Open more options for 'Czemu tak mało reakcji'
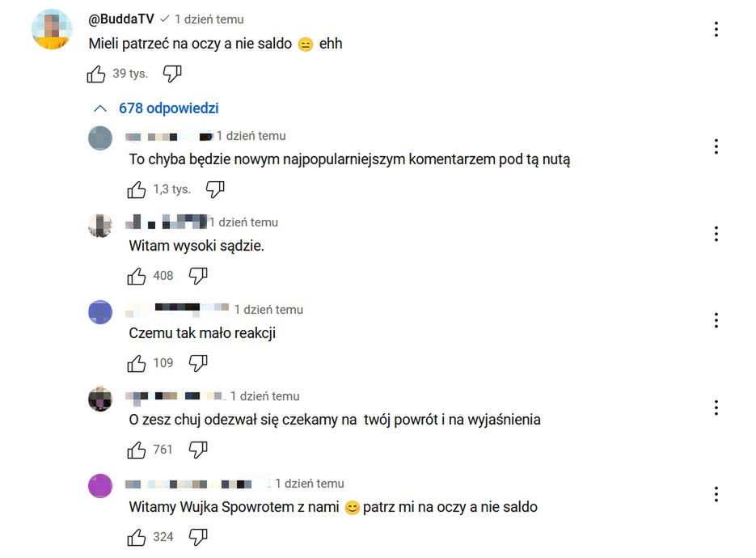756x558 pixels. [716, 320]
